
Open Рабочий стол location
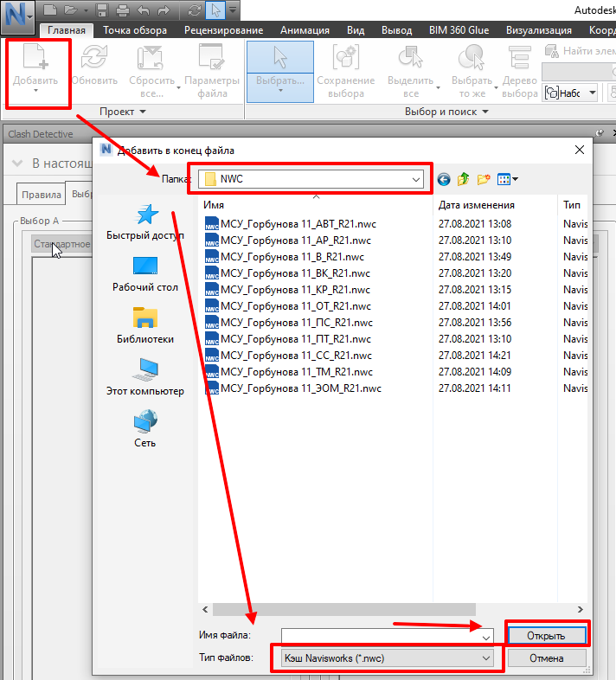click(x=144, y=274)
